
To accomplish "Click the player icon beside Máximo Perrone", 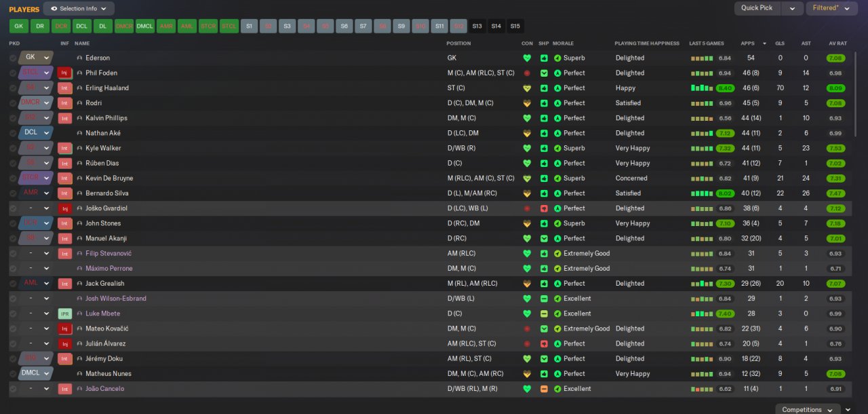I will (x=79, y=269).
